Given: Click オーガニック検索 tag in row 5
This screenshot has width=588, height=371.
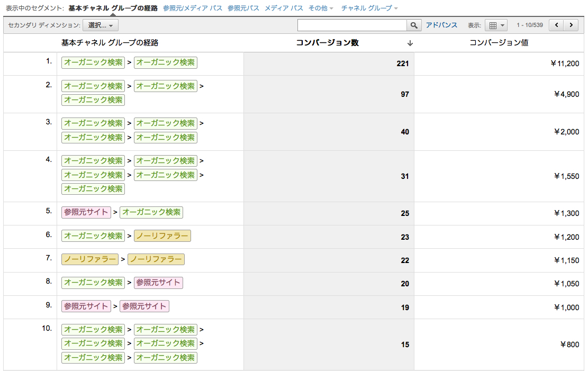Looking at the screenshot, I should click(x=151, y=212).
